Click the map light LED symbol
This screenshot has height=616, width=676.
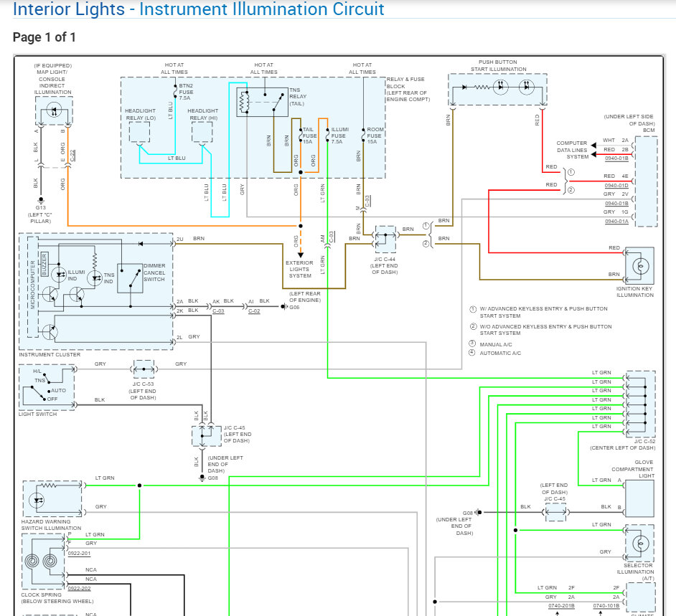click(53, 110)
